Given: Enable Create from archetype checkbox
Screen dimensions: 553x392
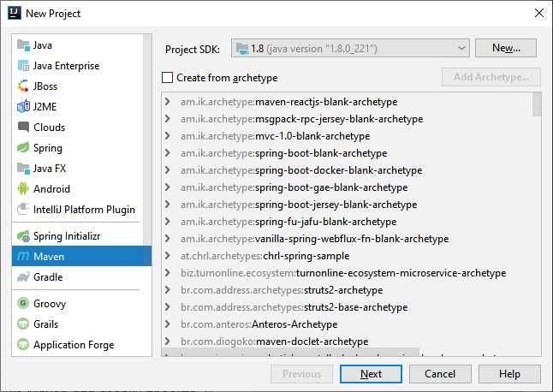Looking at the screenshot, I should pyautogui.click(x=167, y=78).
